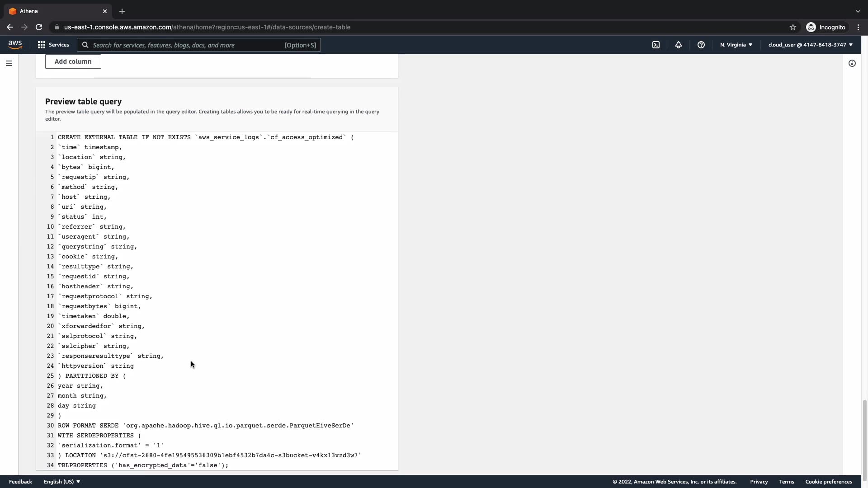Screen dimensions: 868x488
Task: Click the Add column button
Action: pyautogui.click(x=73, y=61)
